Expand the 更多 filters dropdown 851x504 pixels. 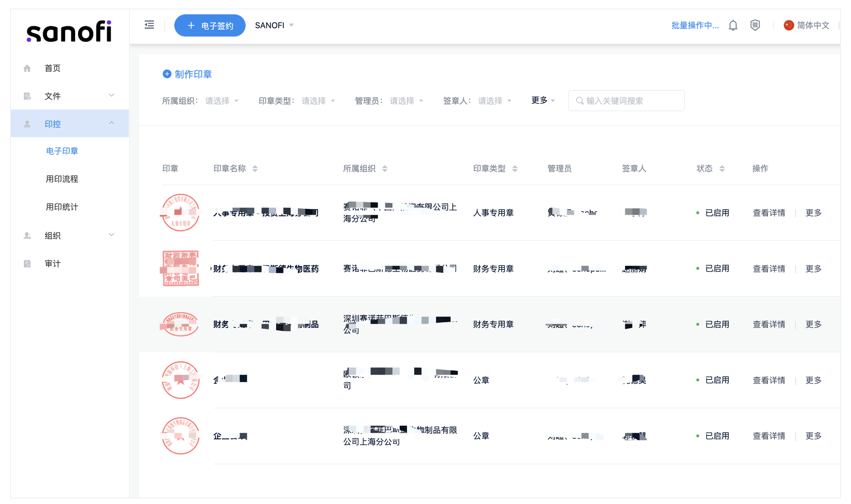point(543,100)
